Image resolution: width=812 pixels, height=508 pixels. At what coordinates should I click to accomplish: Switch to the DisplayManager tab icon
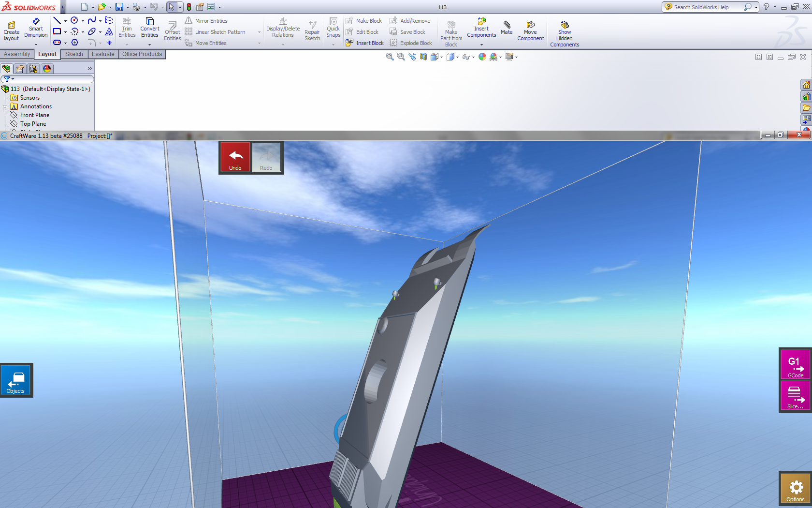(47, 69)
